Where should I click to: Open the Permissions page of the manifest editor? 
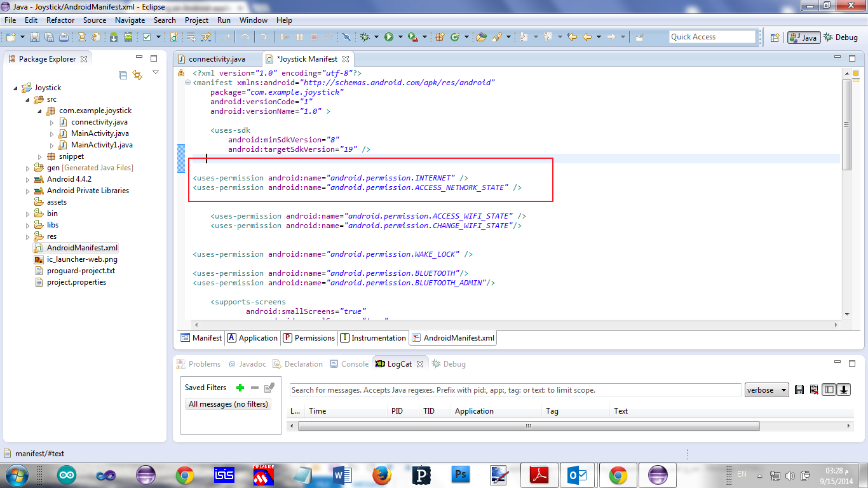[x=309, y=337]
